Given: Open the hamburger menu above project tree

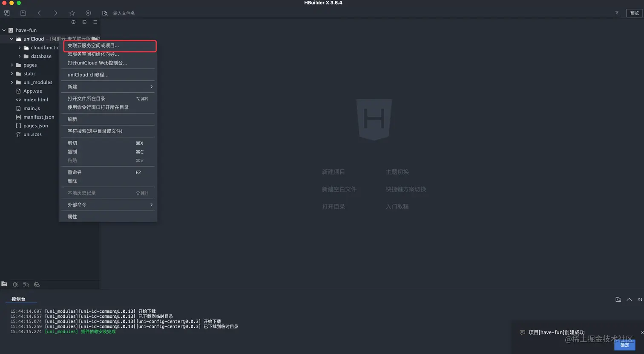Looking at the screenshot, I should point(95,22).
